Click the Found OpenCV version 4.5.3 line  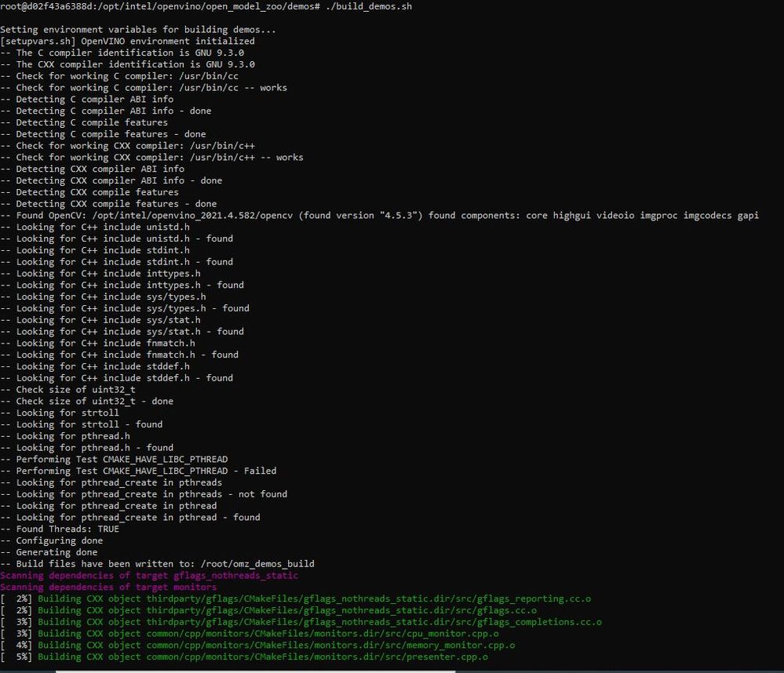[x=380, y=216]
